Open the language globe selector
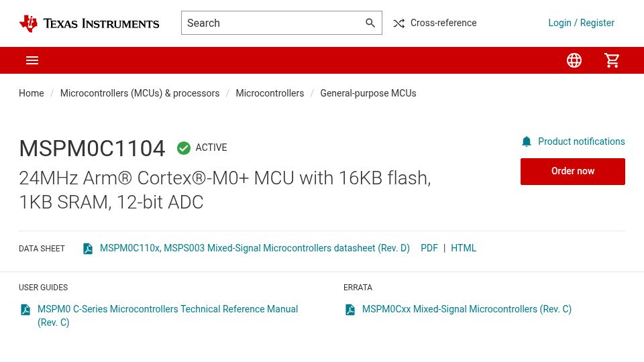 click(x=574, y=60)
